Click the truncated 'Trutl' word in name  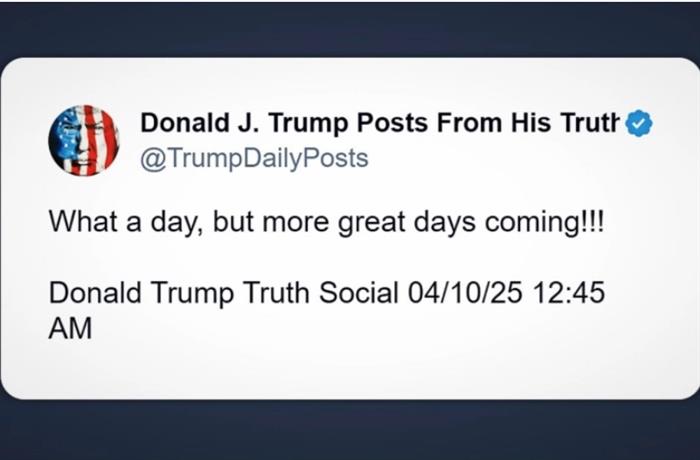point(591,122)
